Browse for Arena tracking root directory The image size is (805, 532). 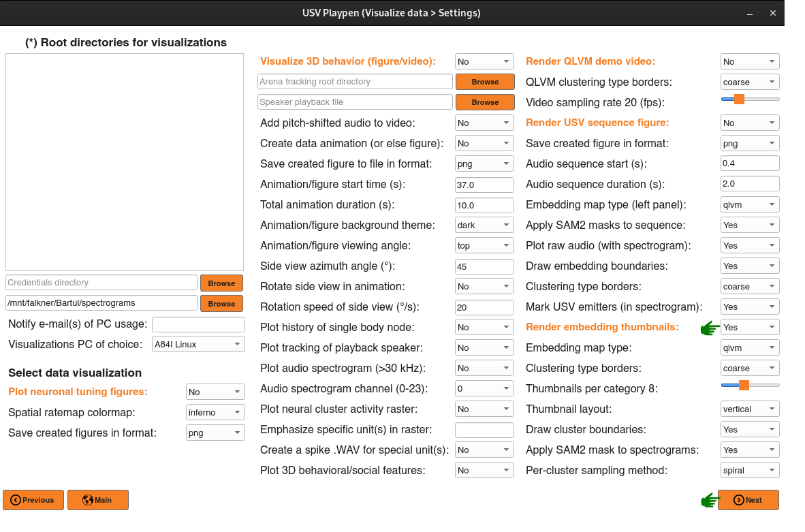[x=485, y=82]
